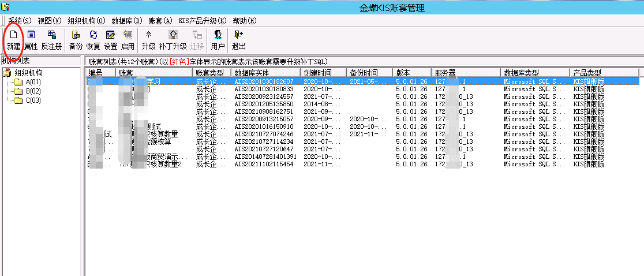The image size is (644, 276).
Task: Click the 新建 (New) toolbar icon
Action: click(13, 35)
